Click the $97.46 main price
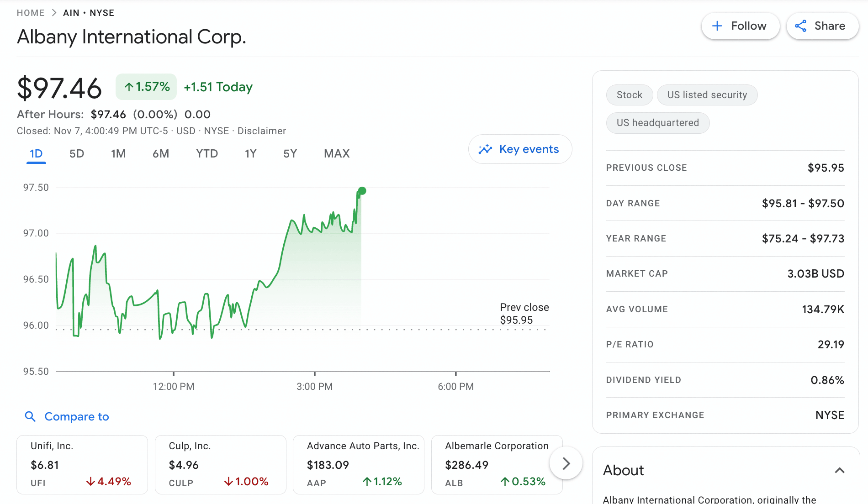Image resolution: width=868 pixels, height=504 pixels. coord(59,88)
